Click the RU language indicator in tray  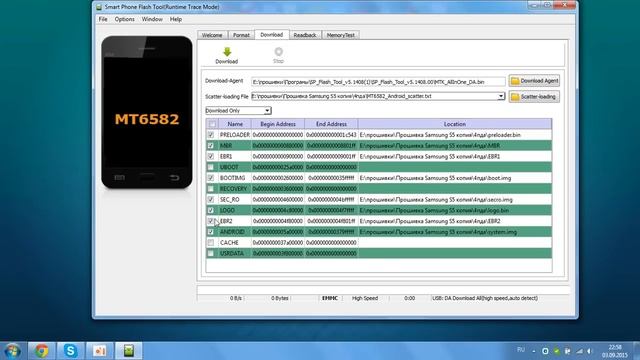521,350
